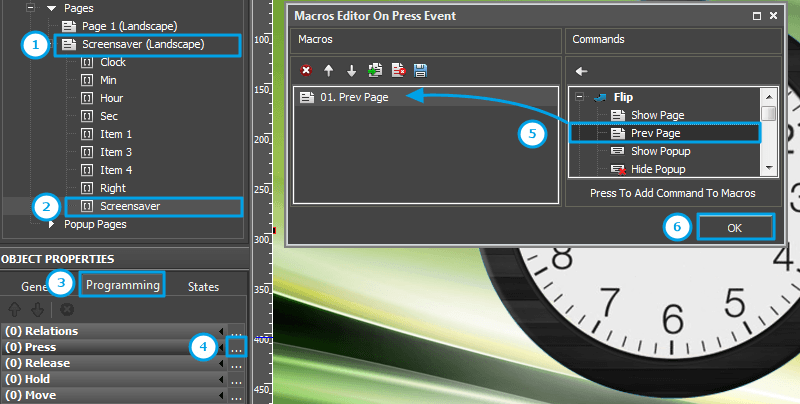Select Page 1 (Landscape)
The image size is (800, 404).
[x=130, y=26]
